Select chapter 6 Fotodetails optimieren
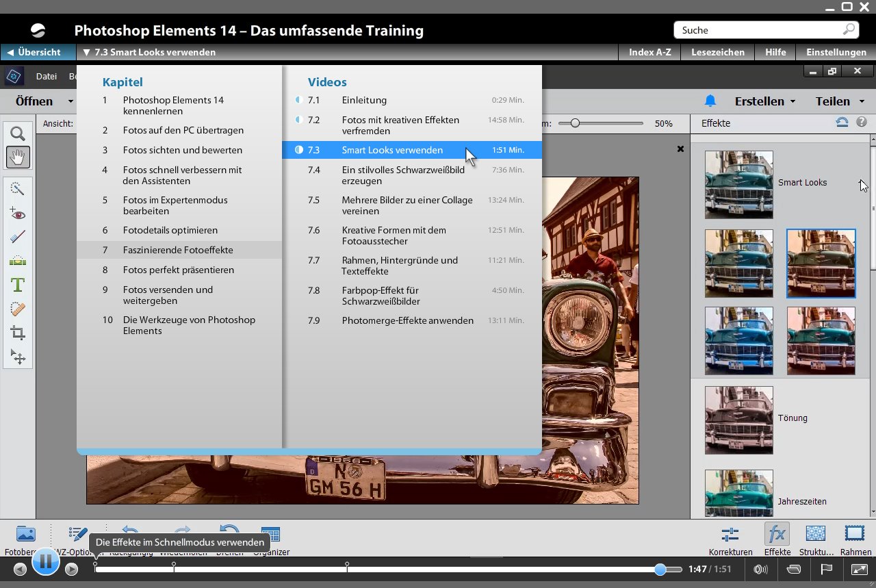 point(179,230)
